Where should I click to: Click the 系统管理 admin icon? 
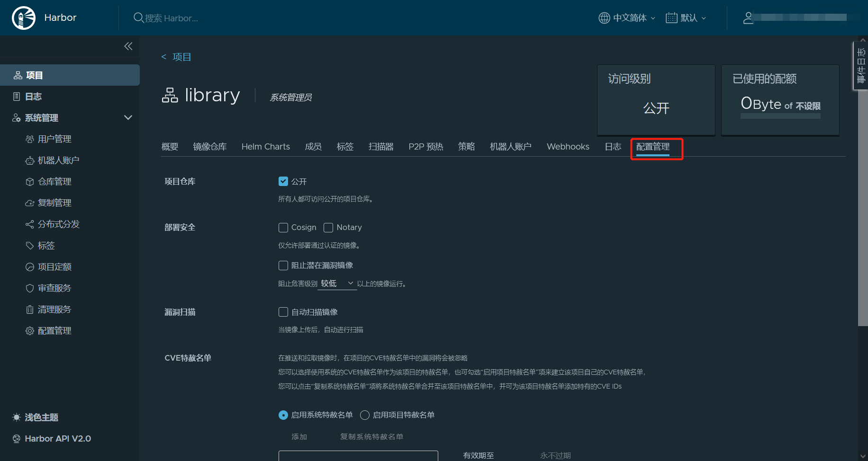coord(17,118)
